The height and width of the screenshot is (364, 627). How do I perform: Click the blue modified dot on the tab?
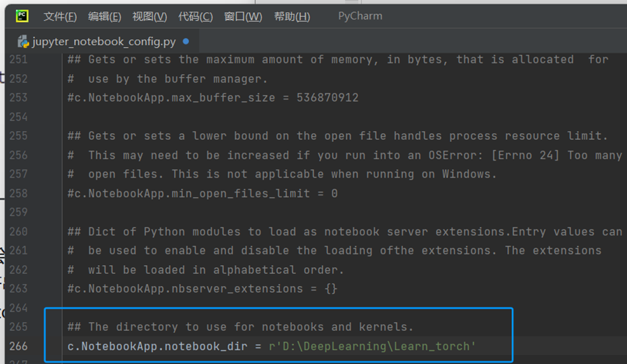[x=186, y=42]
